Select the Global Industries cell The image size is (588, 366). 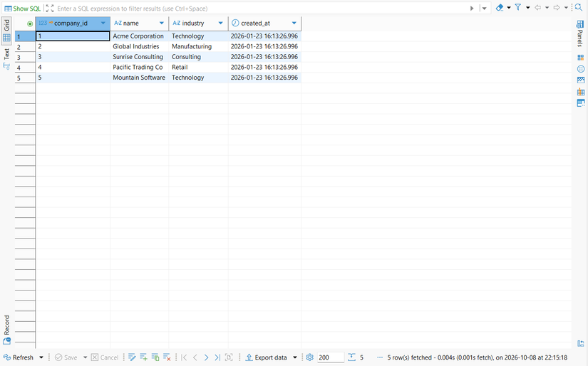point(140,46)
